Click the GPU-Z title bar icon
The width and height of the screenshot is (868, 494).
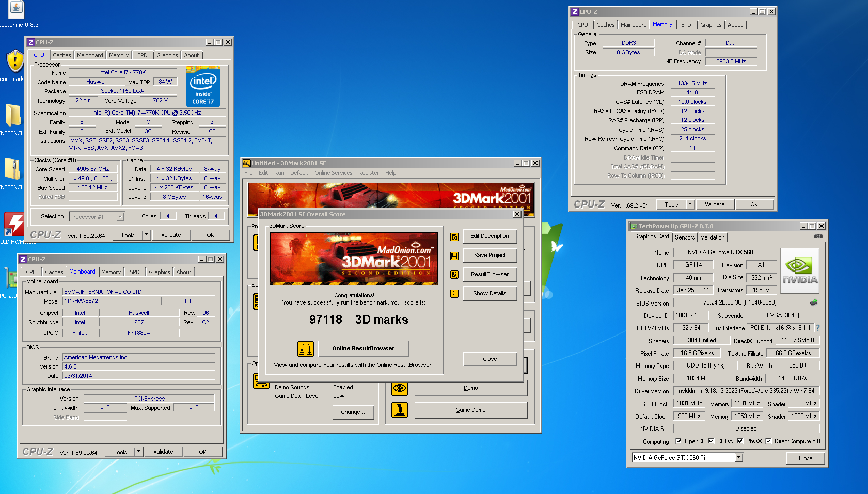pyautogui.click(x=634, y=226)
